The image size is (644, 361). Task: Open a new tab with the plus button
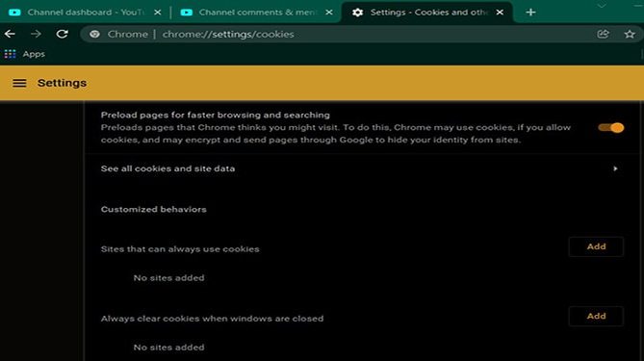[x=530, y=13]
